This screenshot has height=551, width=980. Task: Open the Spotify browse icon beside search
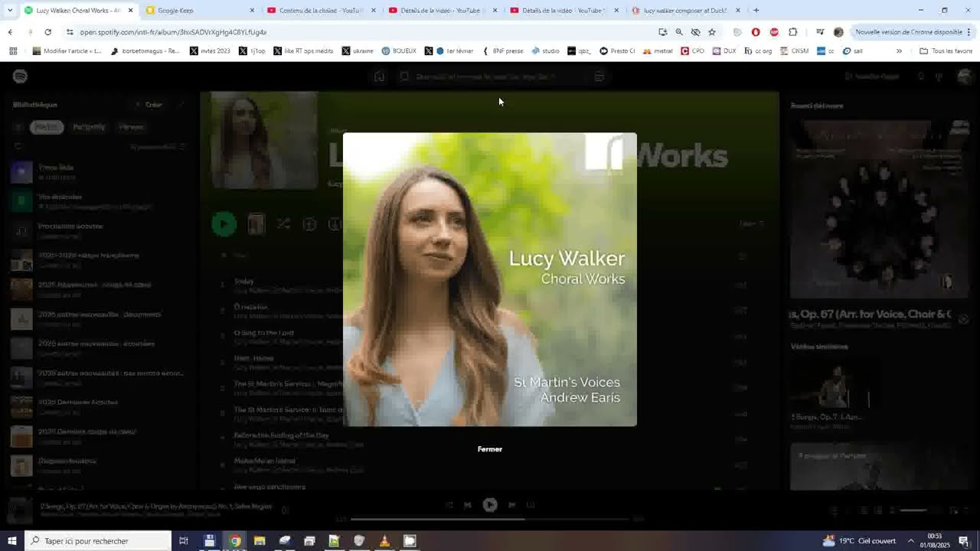pos(599,77)
